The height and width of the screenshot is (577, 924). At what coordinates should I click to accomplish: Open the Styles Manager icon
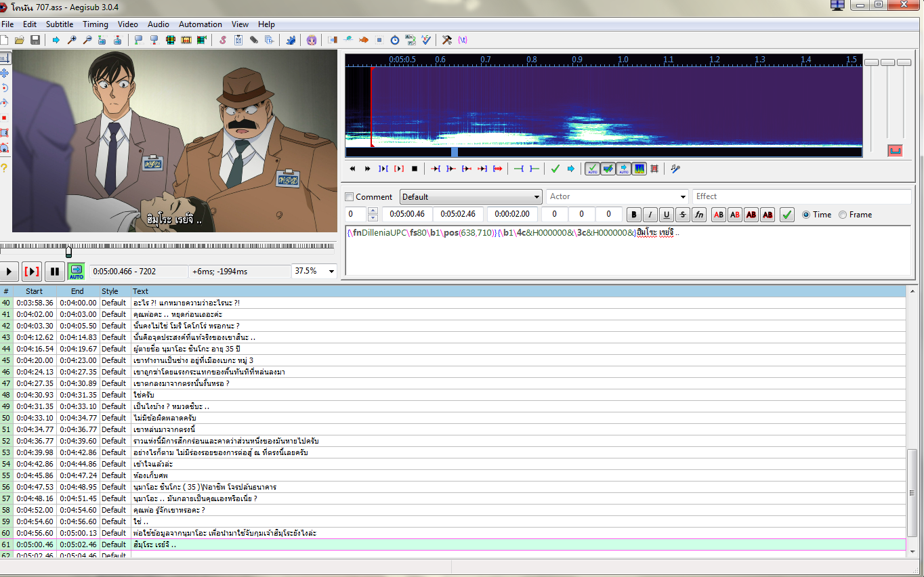pos(222,41)
